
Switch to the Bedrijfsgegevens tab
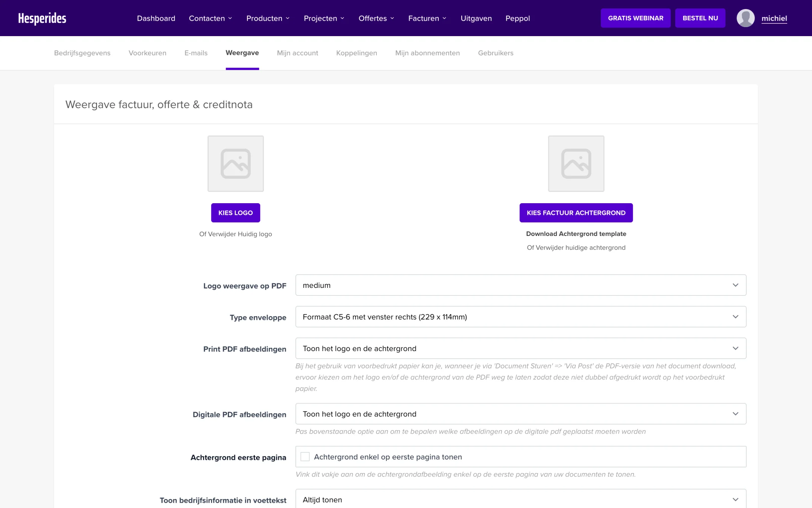[x=82, y=53]
